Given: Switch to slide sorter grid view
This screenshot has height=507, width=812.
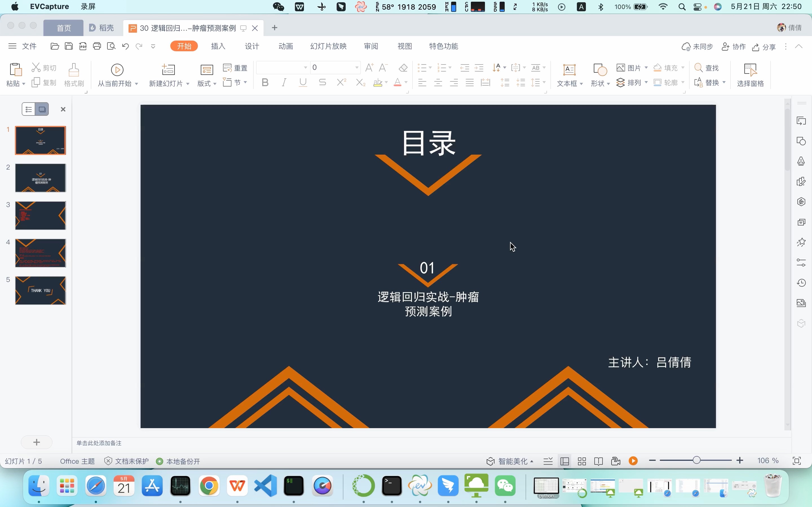Looking at the screenshot, I should point(581,461).
